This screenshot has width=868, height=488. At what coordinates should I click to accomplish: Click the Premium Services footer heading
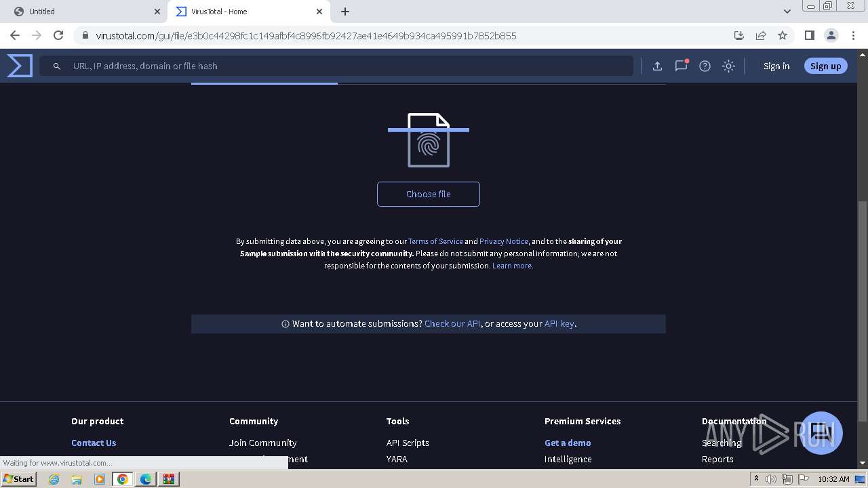[x=583, y=421]
